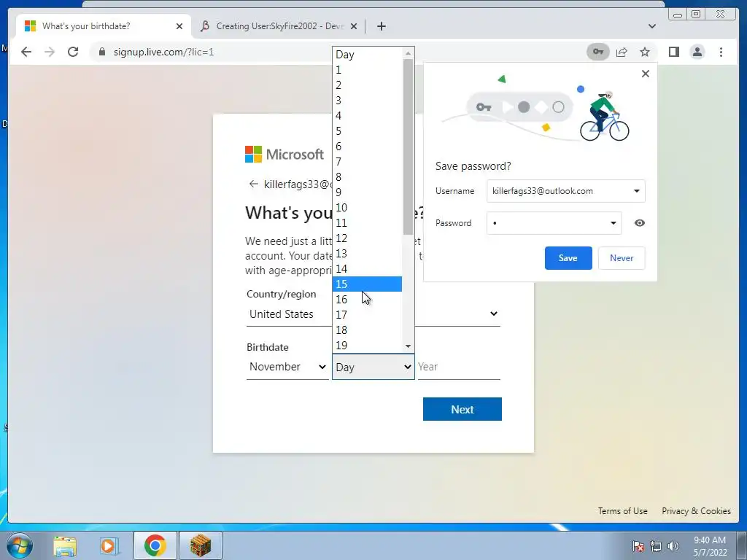Open the November month dropdown

point(287,367)
